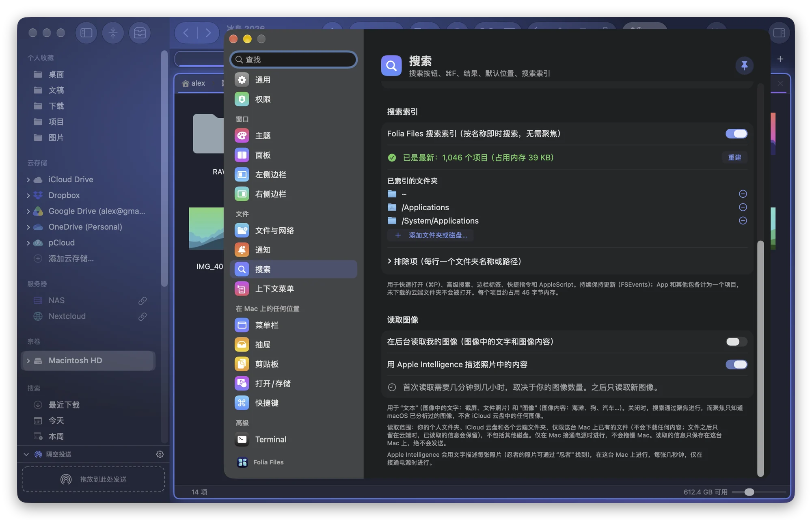
Task: Open 上下文菜单 settings page
Action: (293, 289)
